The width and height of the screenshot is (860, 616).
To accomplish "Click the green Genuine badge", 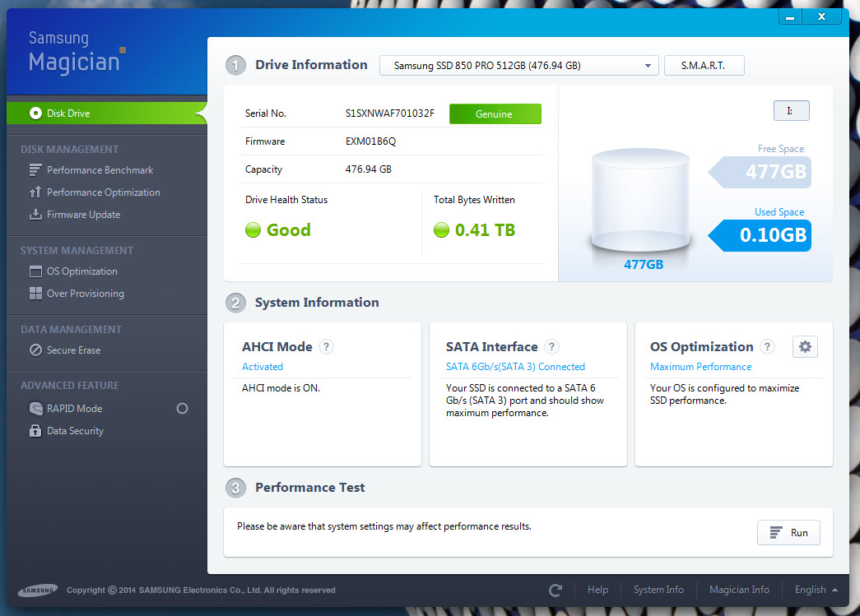I will [x=495, y=114].
